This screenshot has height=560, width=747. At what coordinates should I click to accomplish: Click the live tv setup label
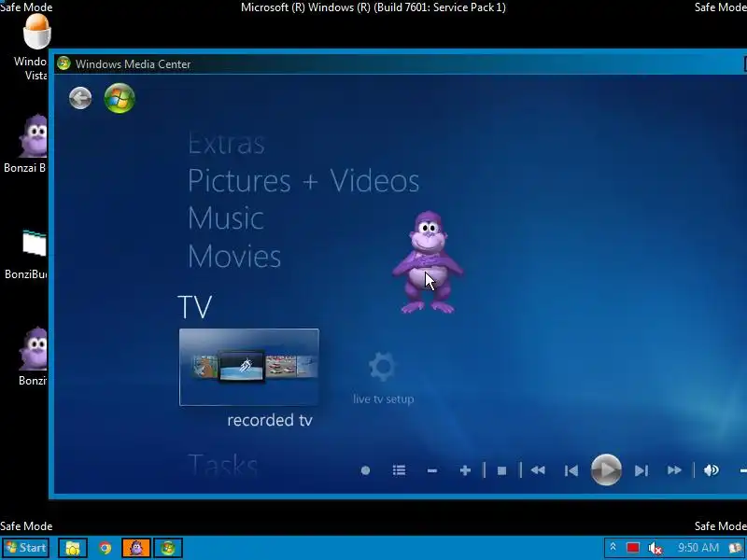pyautogui.click(x=384, y=399)
